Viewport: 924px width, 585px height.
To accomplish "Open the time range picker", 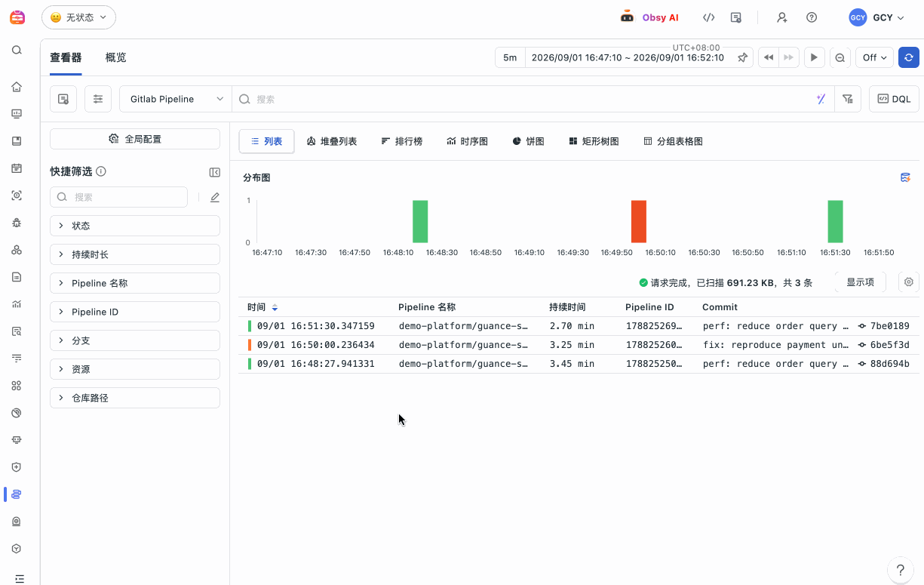I will [x=628, y=57].
